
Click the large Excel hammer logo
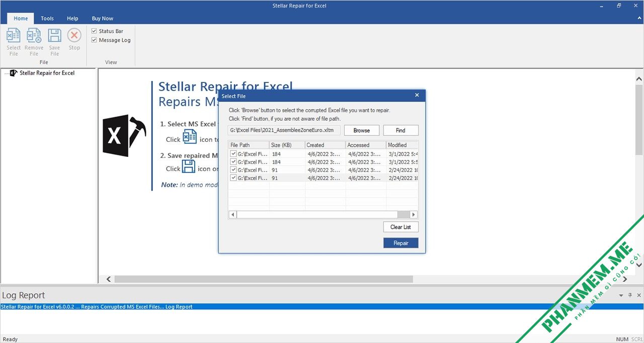(124, 136)
